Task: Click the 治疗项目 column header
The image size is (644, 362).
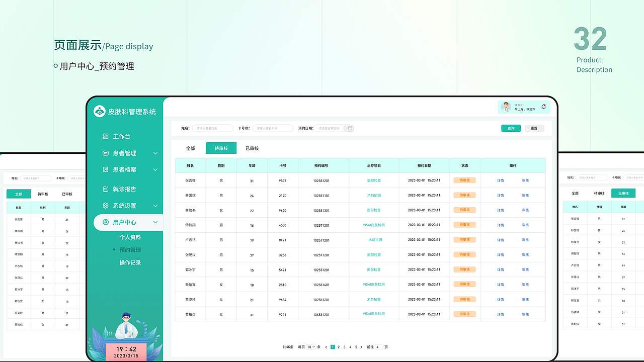Action: tap(374, 165)
